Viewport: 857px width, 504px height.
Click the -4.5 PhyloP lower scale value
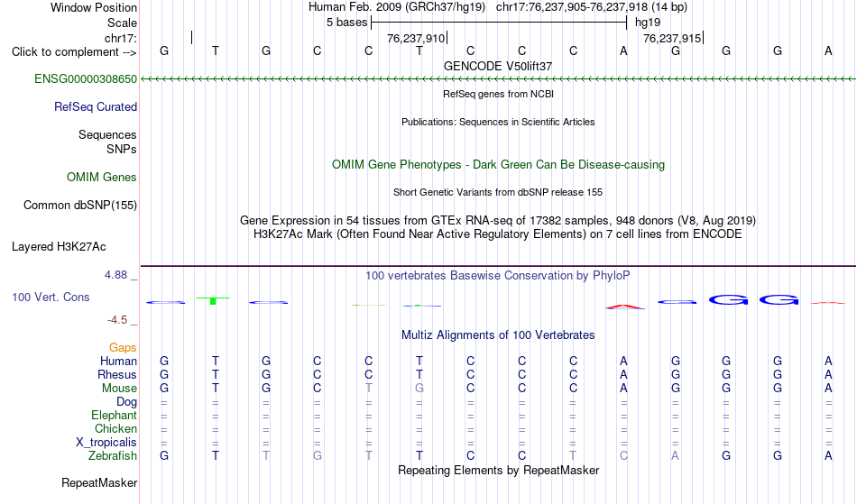point(117,320)
